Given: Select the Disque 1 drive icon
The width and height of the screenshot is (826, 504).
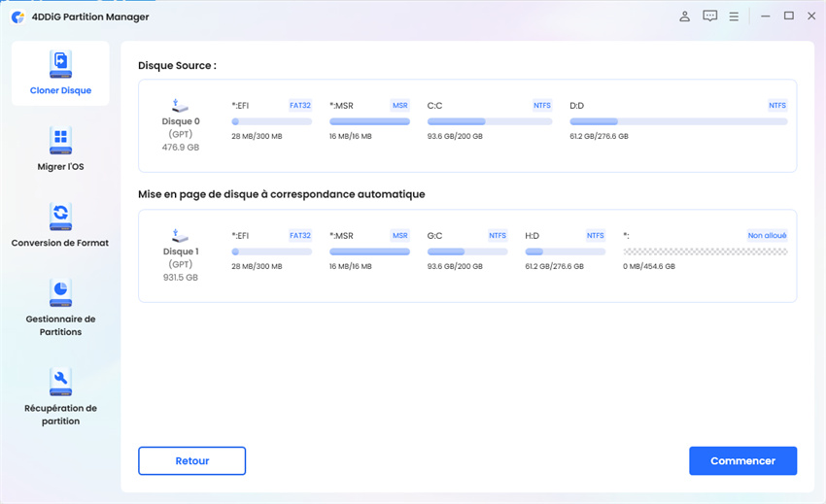Looking at the screenshot, I should (180, 234).
